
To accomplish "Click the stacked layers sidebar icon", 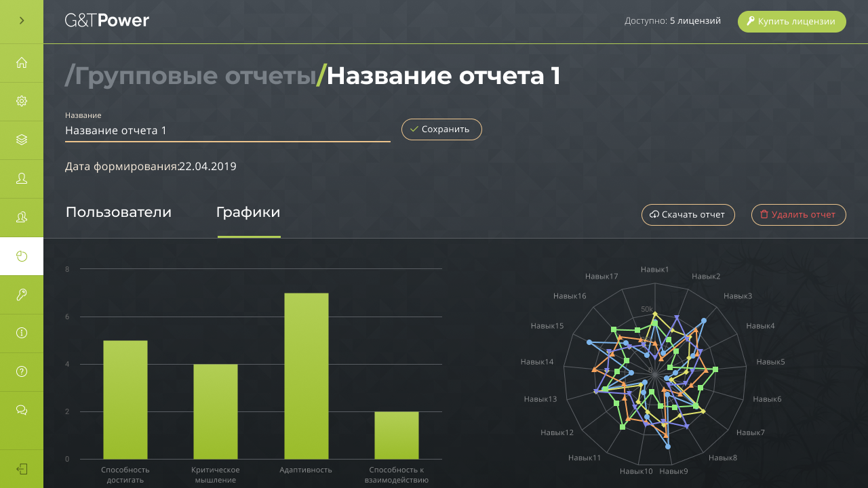I will (x=22, y=140).
